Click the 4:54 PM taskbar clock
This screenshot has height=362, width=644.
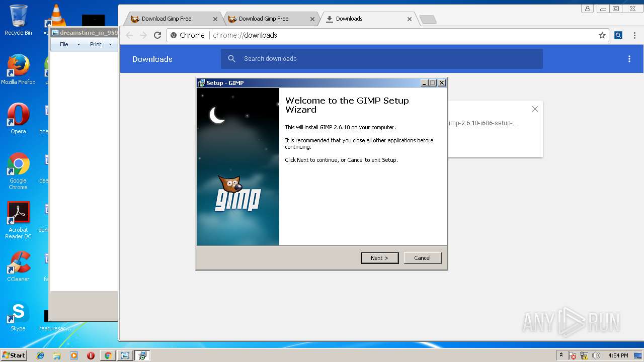(618, 355)
